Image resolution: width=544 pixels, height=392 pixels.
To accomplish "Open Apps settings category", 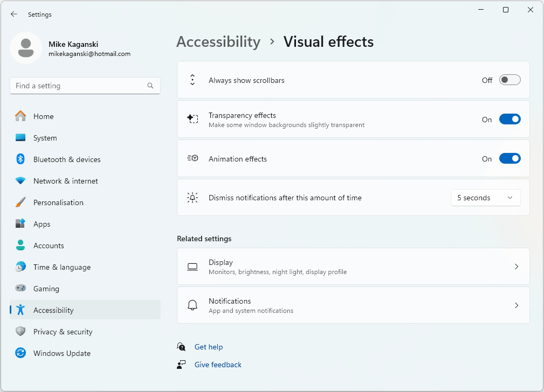I will pos(85,223).
